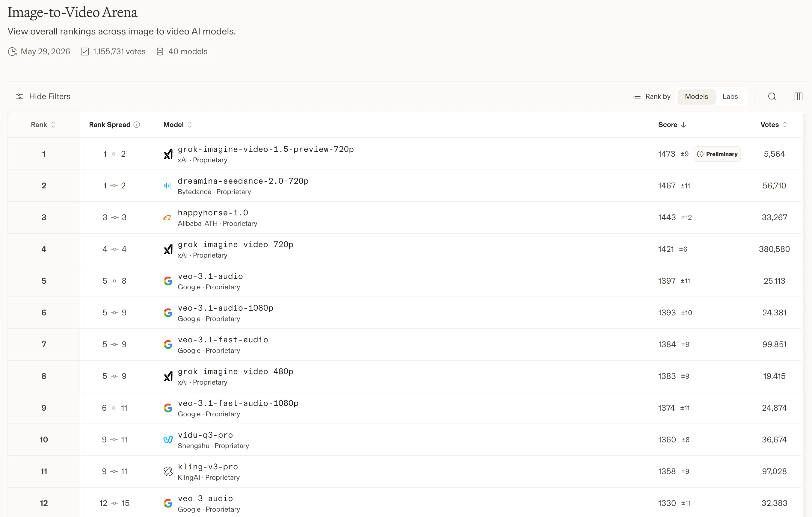
Task: Click the checkbox icon next to votes count
Action: tap(84, 52)
